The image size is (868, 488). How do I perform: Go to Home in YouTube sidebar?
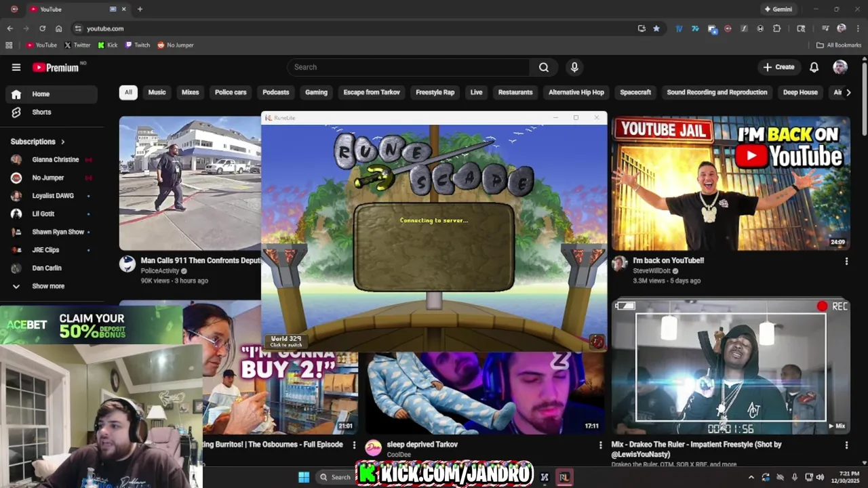(52, 94)
